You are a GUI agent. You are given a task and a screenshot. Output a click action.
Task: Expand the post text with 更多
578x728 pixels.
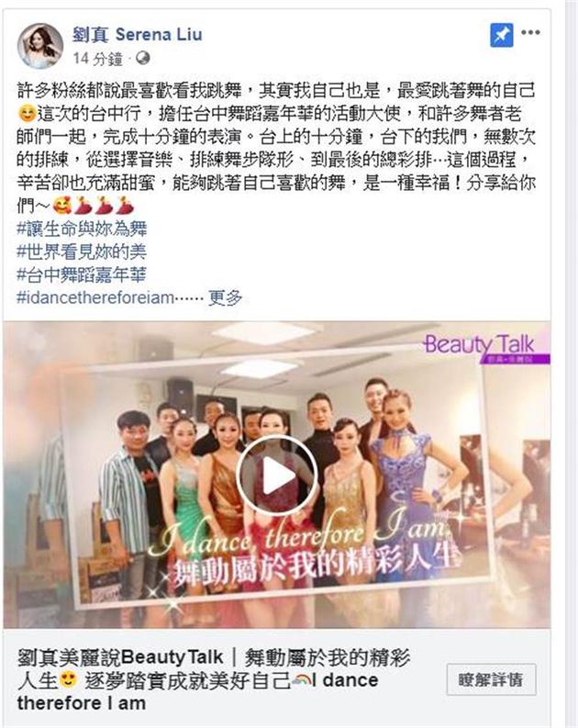[x=225, y=297]
